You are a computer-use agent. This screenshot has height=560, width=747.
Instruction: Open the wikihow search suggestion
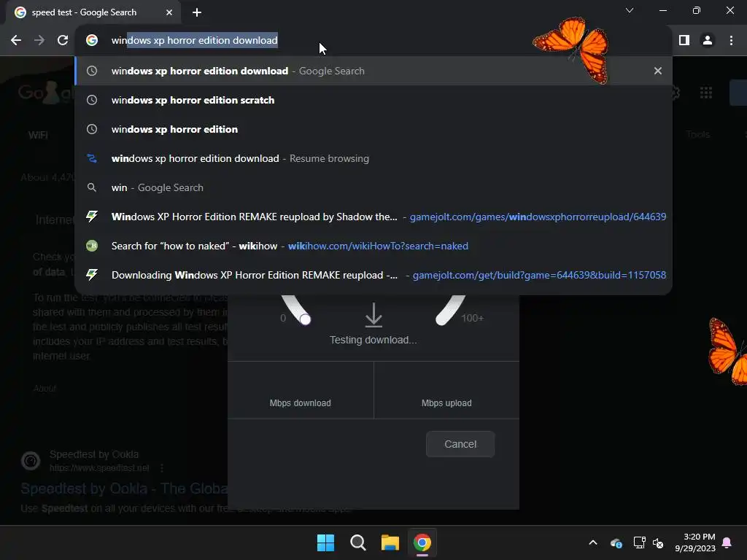373,246
